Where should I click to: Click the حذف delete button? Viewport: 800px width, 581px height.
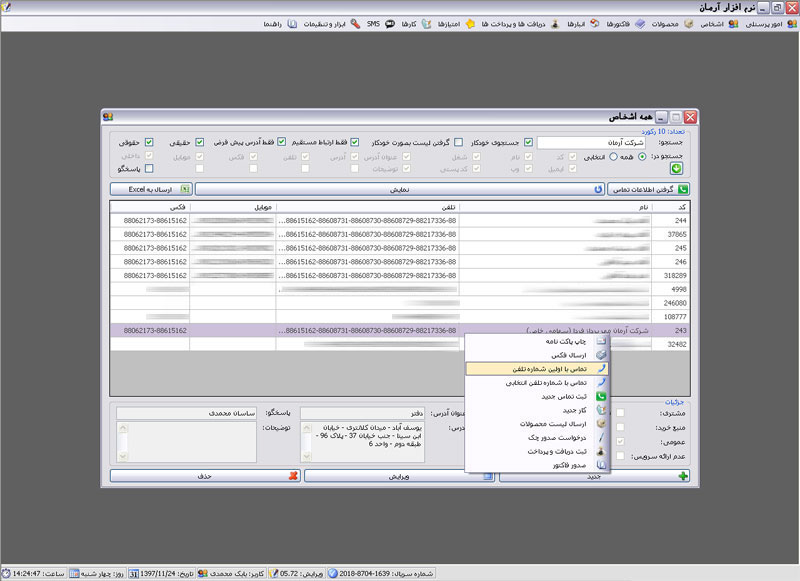[x=205, y=476]
